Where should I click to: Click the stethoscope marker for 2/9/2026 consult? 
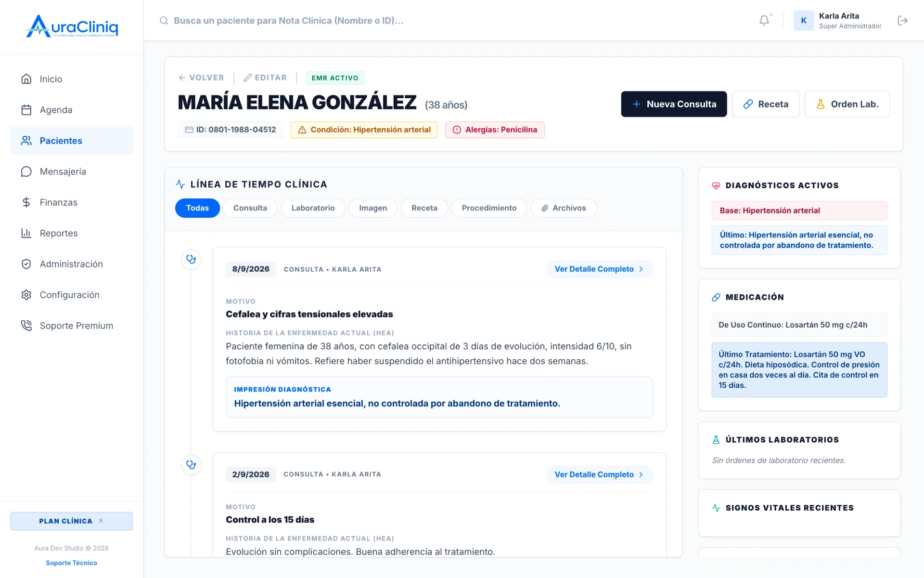tap(191, 465)
